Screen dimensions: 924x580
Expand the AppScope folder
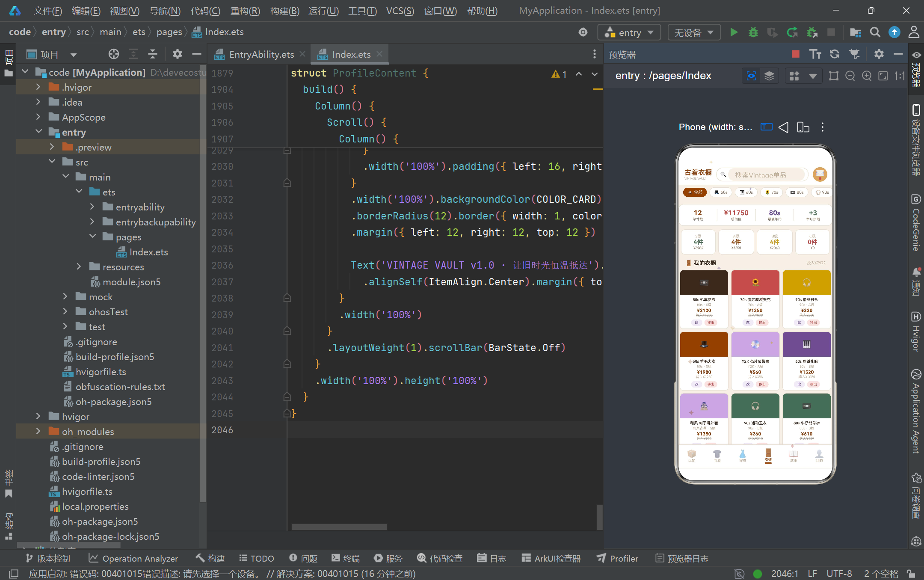[x=38, y=117]
